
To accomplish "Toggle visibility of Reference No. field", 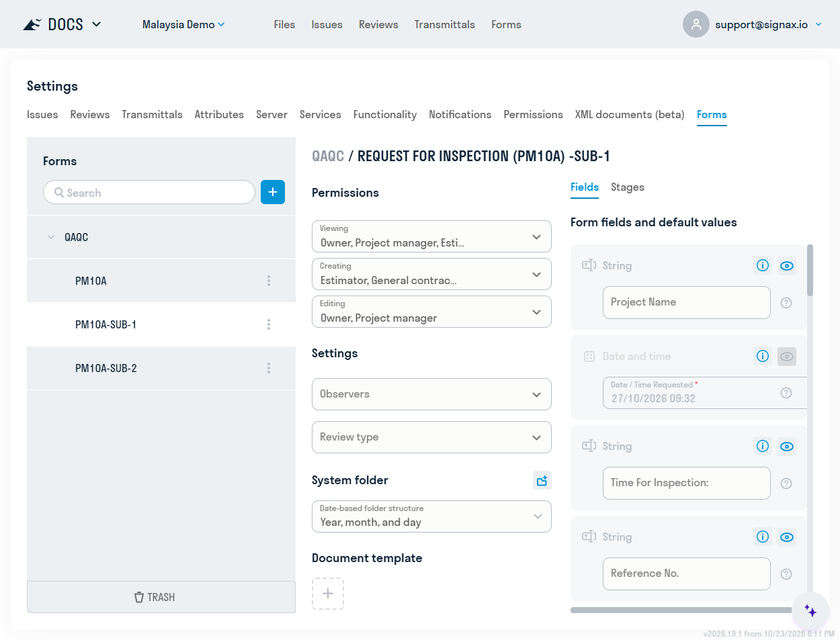I will click(787, 537).
